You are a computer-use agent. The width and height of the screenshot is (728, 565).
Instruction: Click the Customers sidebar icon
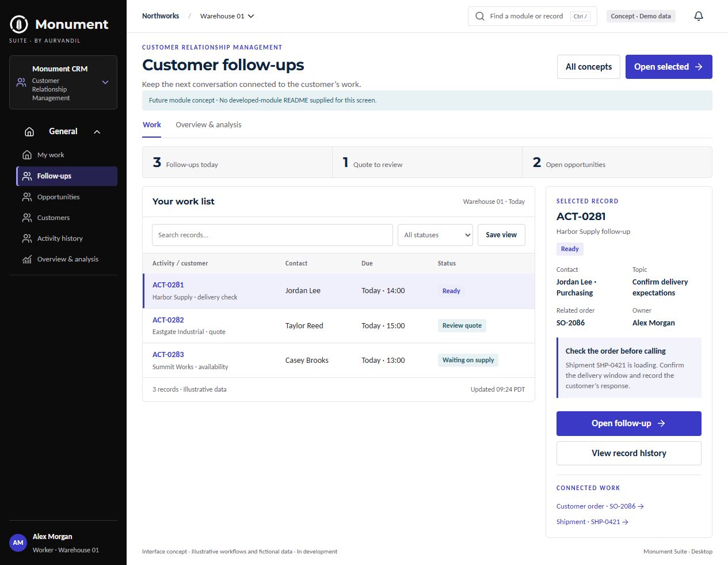[27, 218]
